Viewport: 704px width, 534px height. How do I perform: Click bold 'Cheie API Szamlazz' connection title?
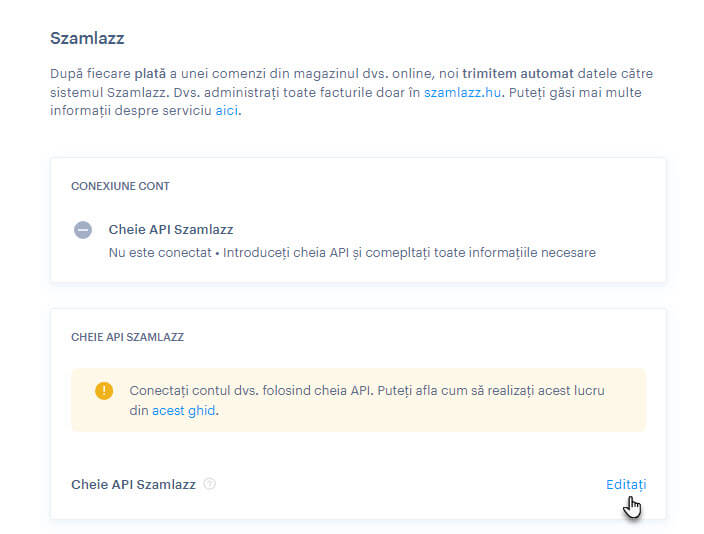(171, 229)
